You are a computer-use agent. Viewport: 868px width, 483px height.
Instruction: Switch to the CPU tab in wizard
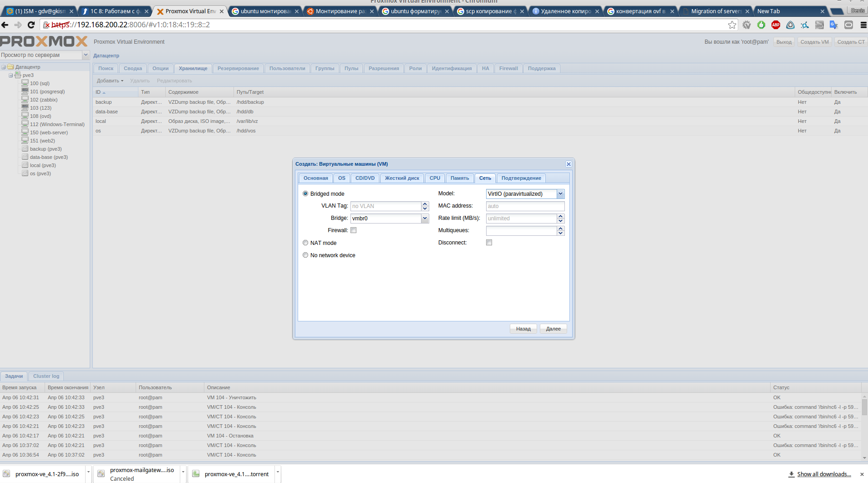pos(435,178)
